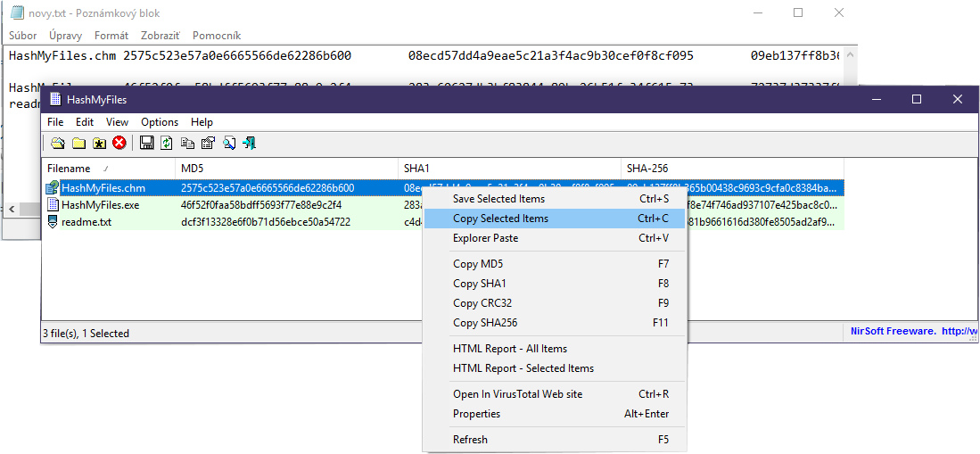Click the magnifier Find toolbar icon
The width and height of the screenshot is (980, 454).
pyautogui.click(x=229, y=144)
